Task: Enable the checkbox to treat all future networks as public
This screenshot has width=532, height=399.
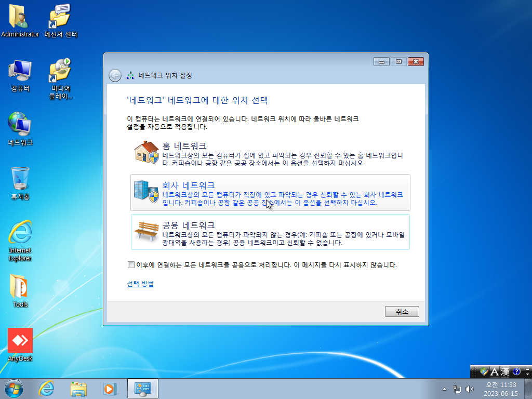Action: click(131, 264)
